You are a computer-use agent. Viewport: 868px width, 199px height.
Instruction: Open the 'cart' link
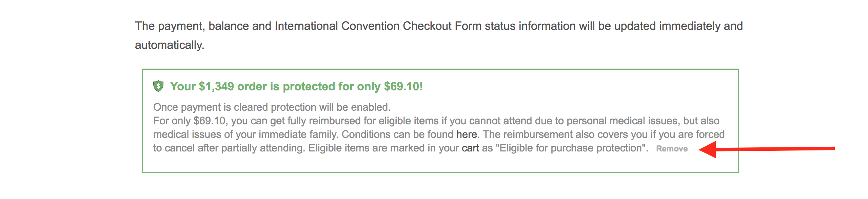coord(470,148)
